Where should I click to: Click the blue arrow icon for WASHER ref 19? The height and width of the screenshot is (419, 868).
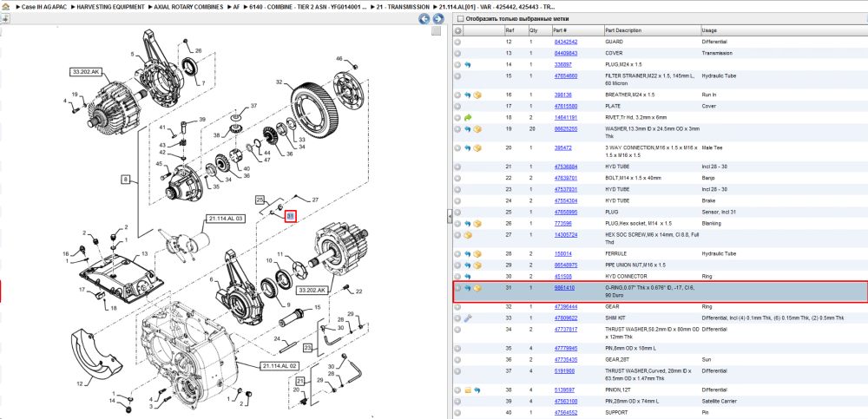468,129
